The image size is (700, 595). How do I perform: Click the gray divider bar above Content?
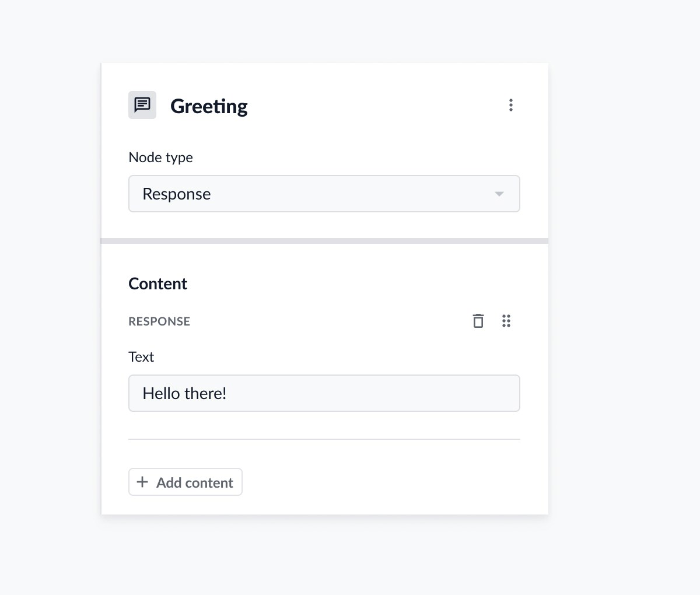pyautogui.click(x=324, y=240)
